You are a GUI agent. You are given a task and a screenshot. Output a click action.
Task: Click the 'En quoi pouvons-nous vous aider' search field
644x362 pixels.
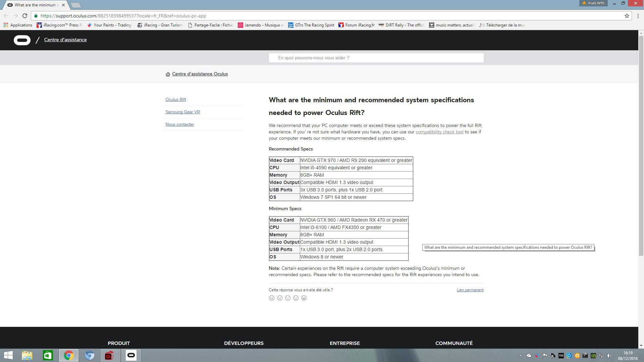pyautogui.click(x=376, y=58)
